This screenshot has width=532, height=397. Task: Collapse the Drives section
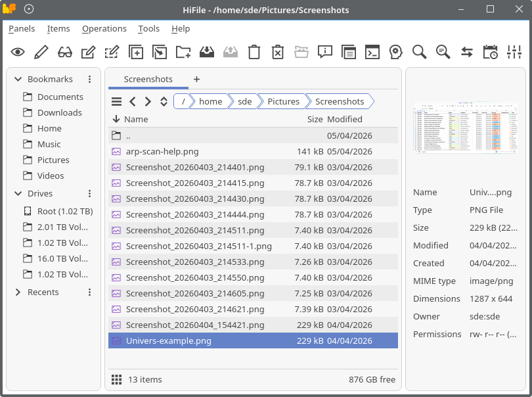pos(18,194)
